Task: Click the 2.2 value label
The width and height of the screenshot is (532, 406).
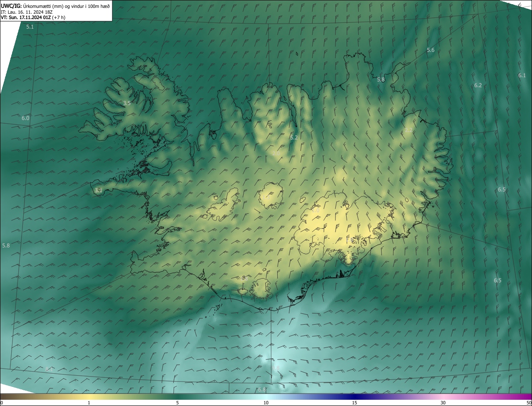Action: click(409, 130)
